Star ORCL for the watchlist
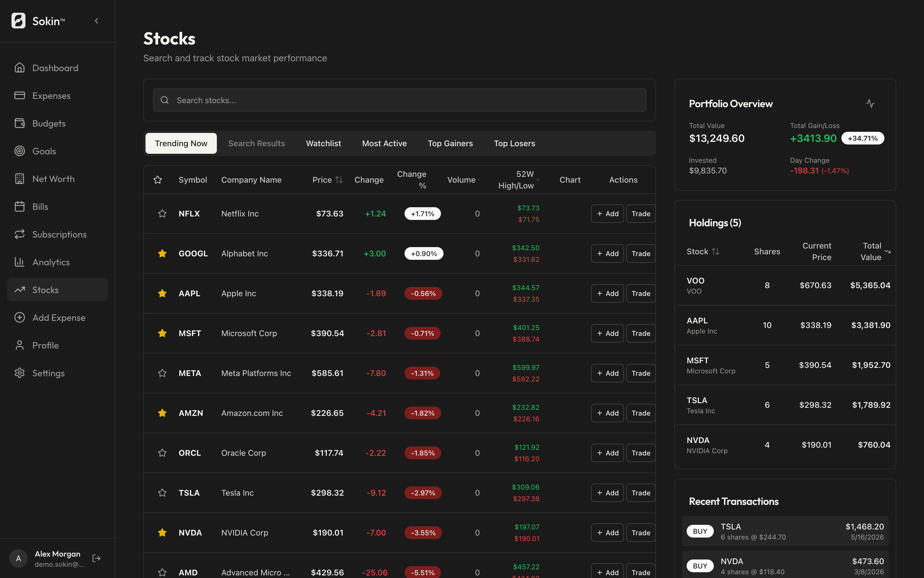924x578 pixels. pyautogui.click(x=162, y=453)
